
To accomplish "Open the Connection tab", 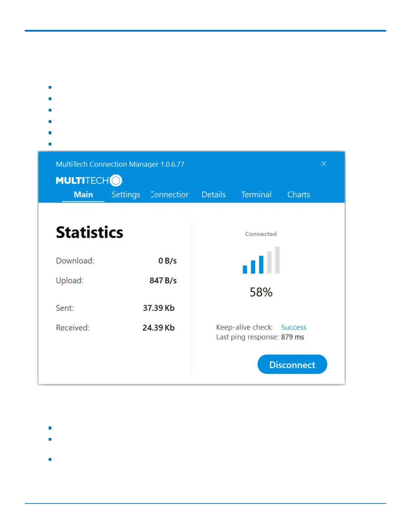I will pyautogui.click(x=170, y=194).
